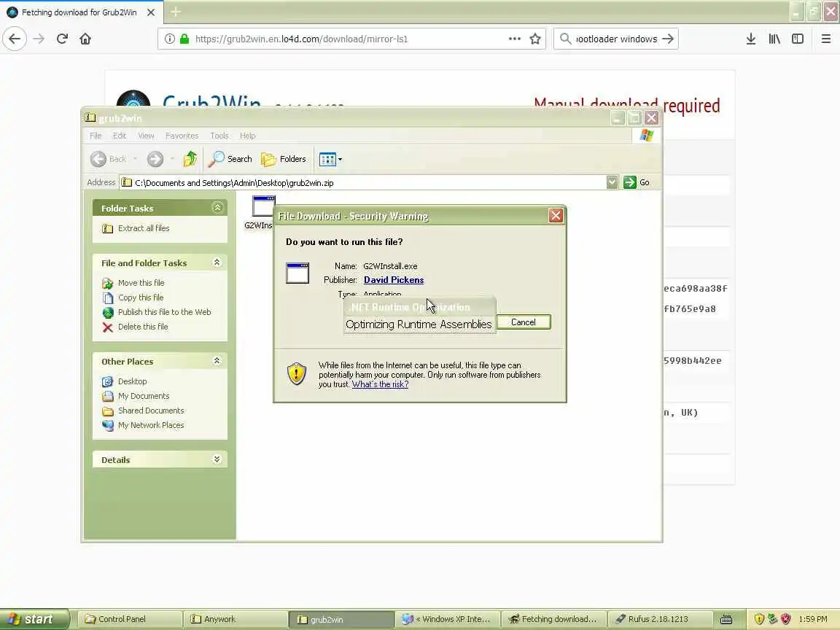Click the Firefox search box
Screen dimensions: 840x630
(615, 39)
